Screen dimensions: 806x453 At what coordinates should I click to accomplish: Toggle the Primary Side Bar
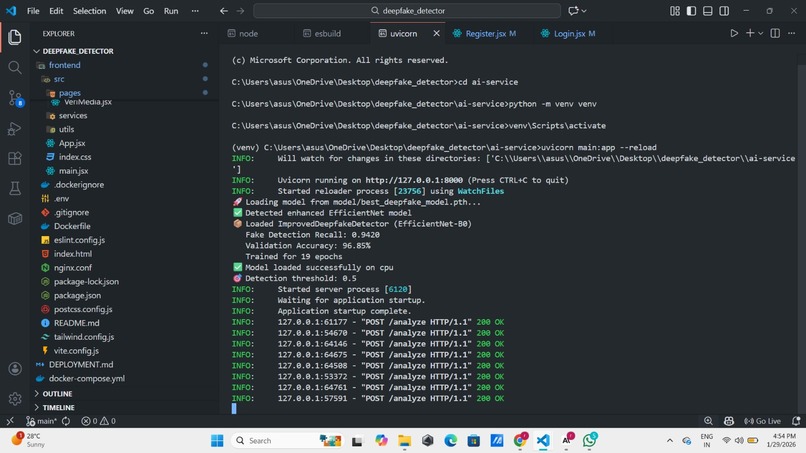coord(691,11)
